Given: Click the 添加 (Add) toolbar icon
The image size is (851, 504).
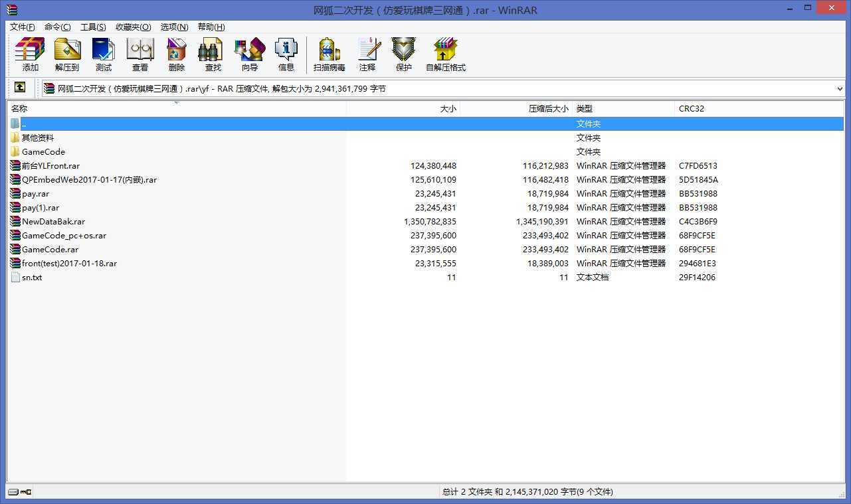Looking at the screenshot, I should click(x=30, y=54).
